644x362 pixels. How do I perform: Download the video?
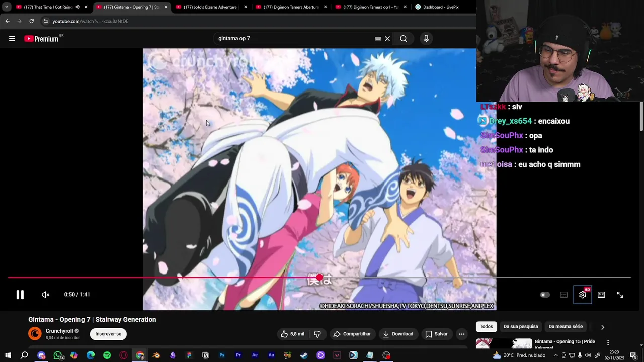398,334
